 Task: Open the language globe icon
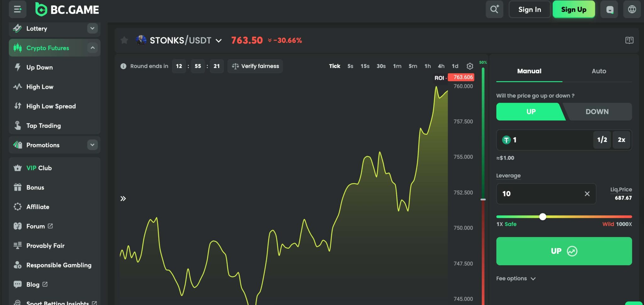(632, 9)
